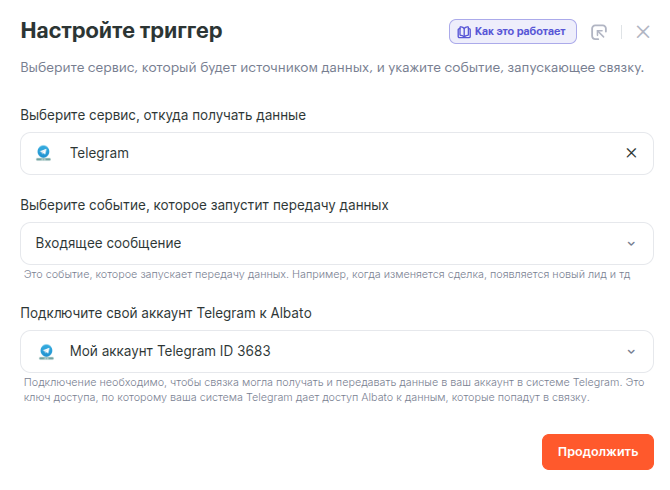670x490 pixels.
Task: Click the 'Настройте триггер' heading
Action: (x=121, y=31)
